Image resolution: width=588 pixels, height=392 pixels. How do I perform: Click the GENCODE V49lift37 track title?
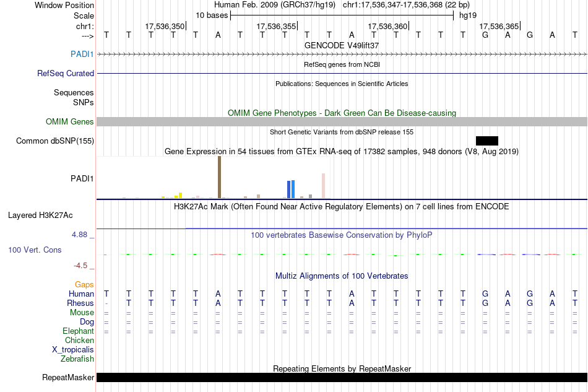pyautogui.click(x=342, y=45)
